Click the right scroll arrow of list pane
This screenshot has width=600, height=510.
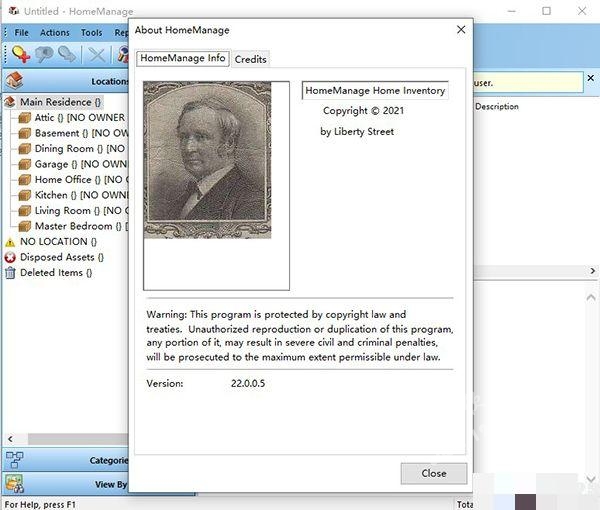592,271
